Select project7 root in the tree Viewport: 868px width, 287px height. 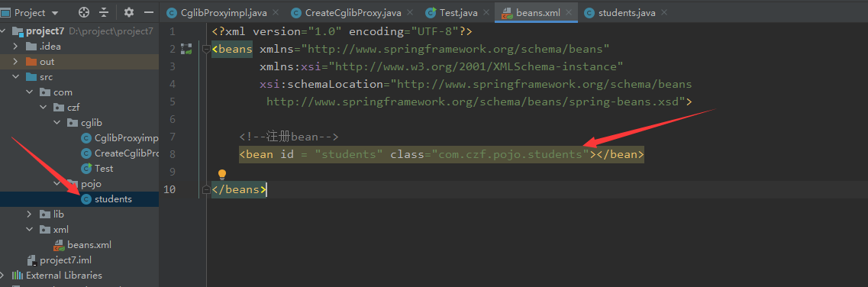point(79,31)
